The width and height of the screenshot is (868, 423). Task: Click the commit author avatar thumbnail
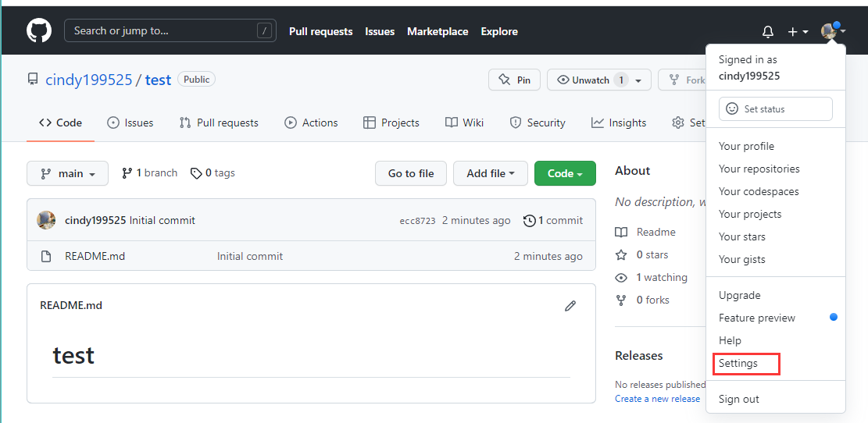tap(46, 220)
